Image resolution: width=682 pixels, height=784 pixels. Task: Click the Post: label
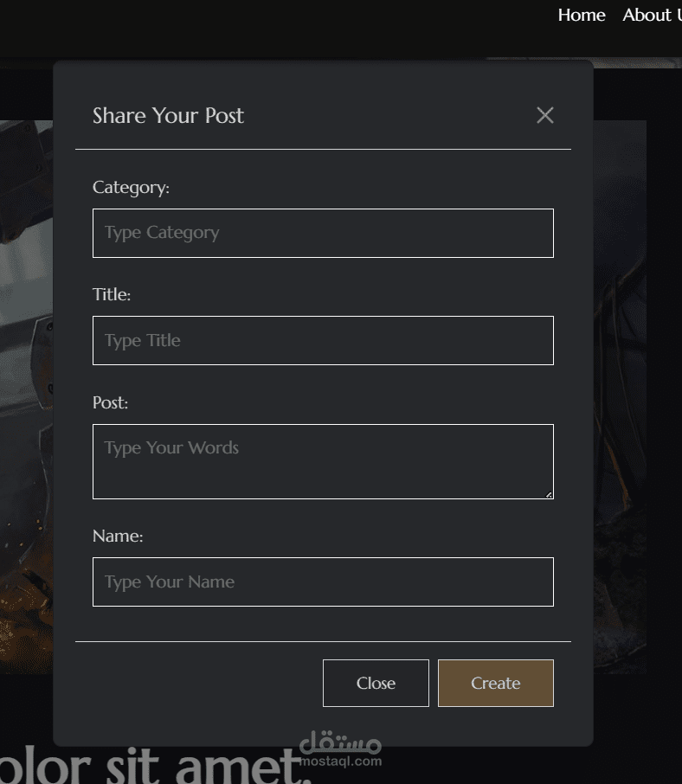point(110,402)
